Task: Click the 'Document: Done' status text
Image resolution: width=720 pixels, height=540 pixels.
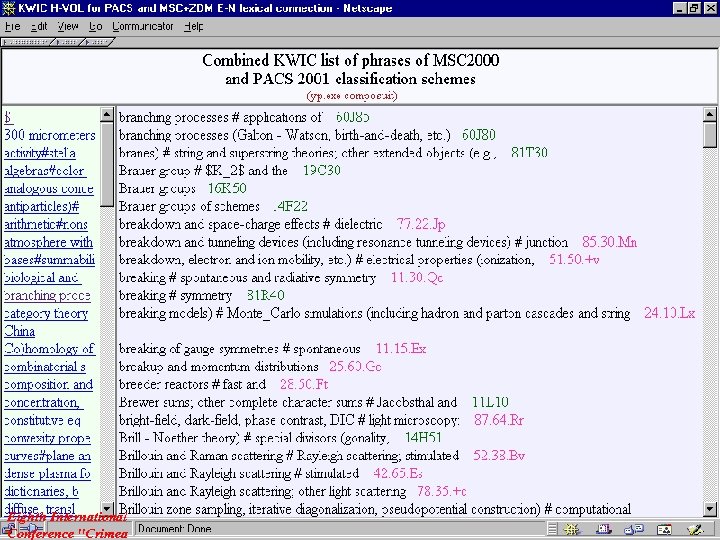Action: click(x=174, y=529)
